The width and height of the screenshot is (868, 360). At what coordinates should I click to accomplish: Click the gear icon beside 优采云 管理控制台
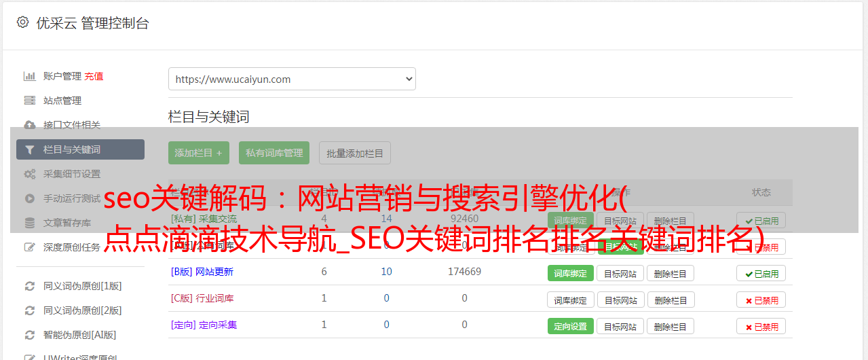pyautogui.click(x=22, y=22)
